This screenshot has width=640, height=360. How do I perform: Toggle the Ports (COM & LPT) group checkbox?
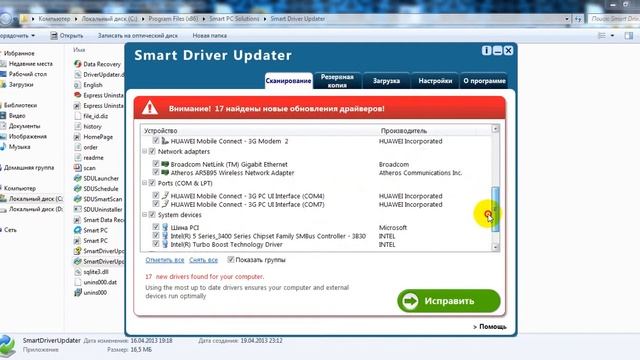152,183
